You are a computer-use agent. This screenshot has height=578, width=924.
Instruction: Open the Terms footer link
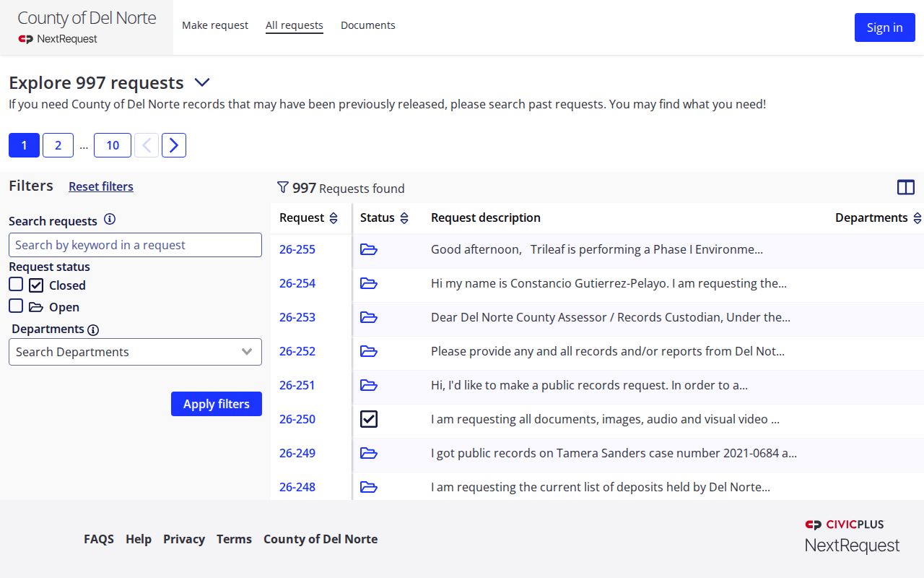coord(234,539)
